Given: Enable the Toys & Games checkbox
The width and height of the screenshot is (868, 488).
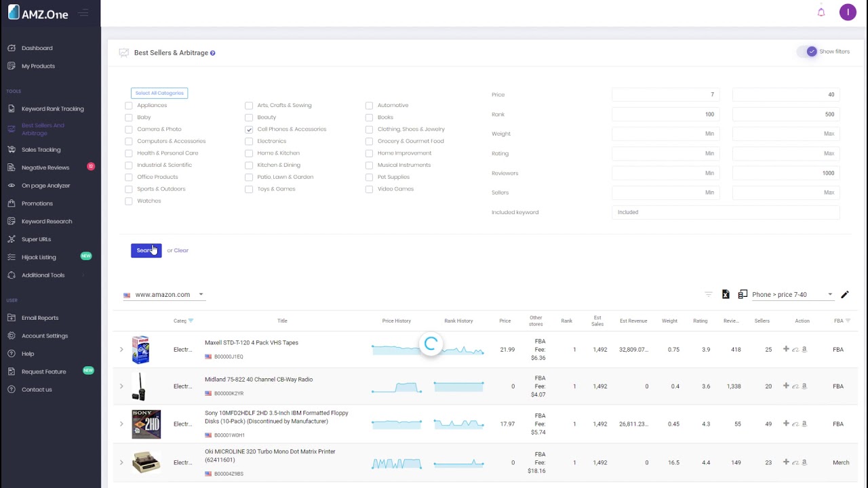Looking at the screenshot, I should [x=249, y=189].
